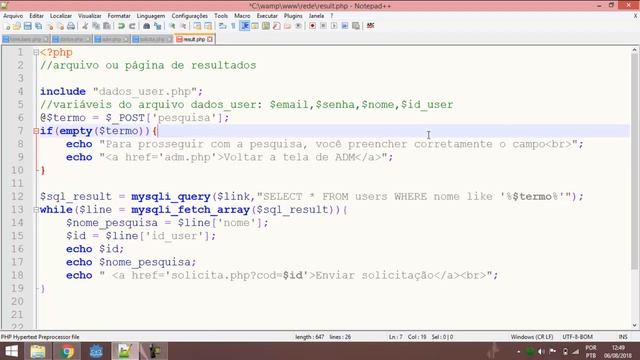Run the spell check ABC icon
Viewport: 640px width, 360px height.
click(370, 26)
